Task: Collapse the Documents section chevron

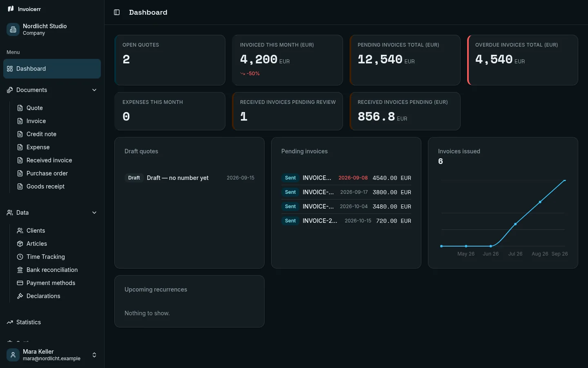Action: click(x=94, y=90)
